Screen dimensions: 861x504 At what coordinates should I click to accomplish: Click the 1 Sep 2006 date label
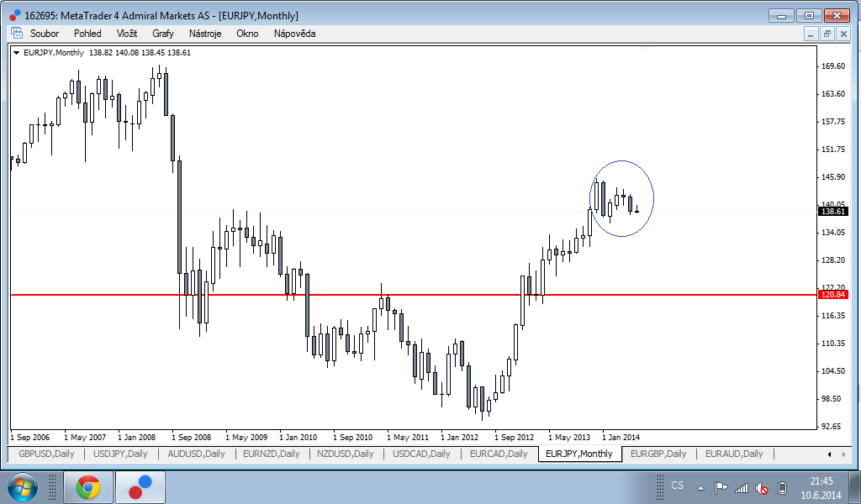(30, 437)
